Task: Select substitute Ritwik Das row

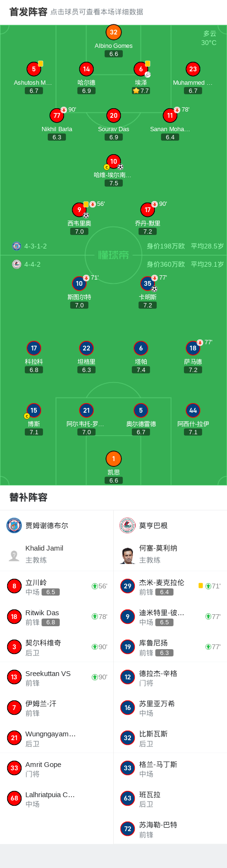Action: point(57,617)
